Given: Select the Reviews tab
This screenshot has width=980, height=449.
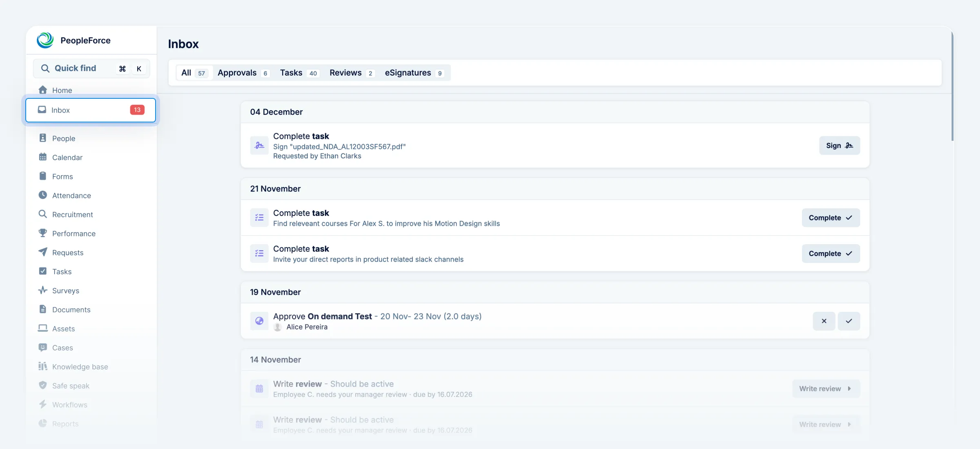Looking at the screenshot, I should coord(351,73).
